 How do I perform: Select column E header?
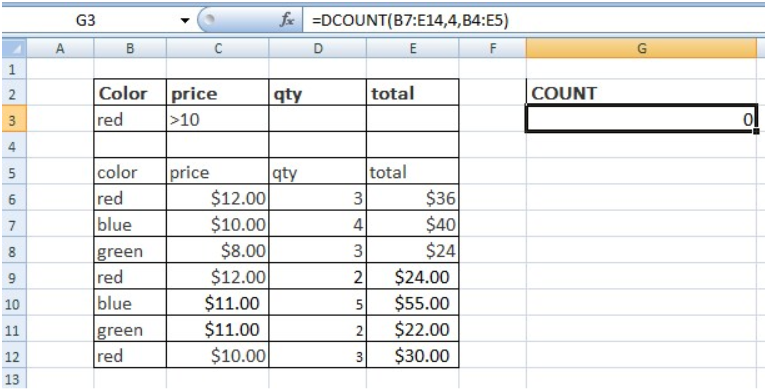coord(412,48)
